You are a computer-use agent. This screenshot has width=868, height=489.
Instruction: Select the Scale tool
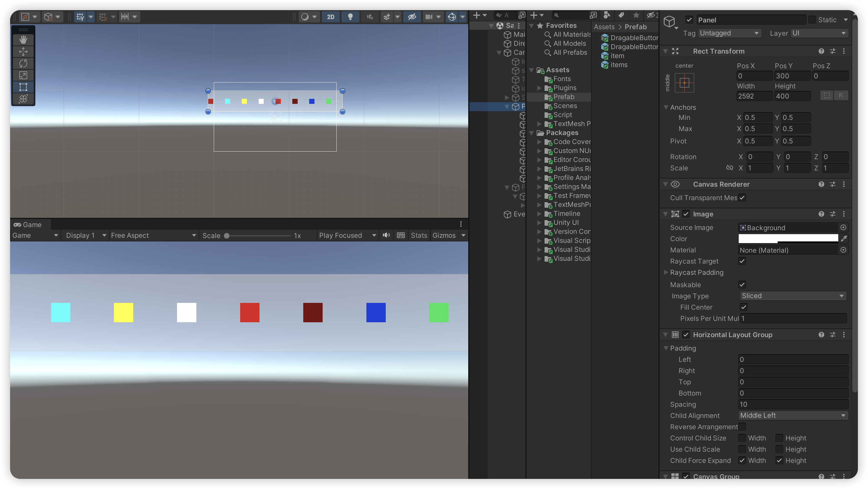pyautogui.click(x=23, y=75)
